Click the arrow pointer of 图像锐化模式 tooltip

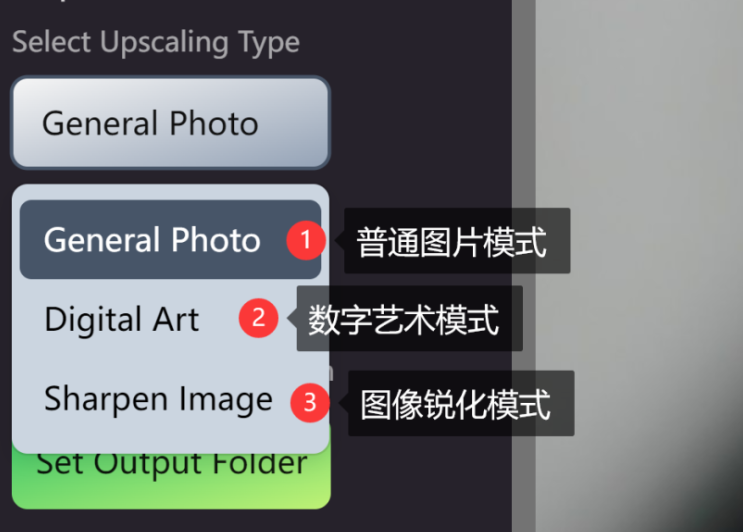pyautogui.click(x=344, y=403)
